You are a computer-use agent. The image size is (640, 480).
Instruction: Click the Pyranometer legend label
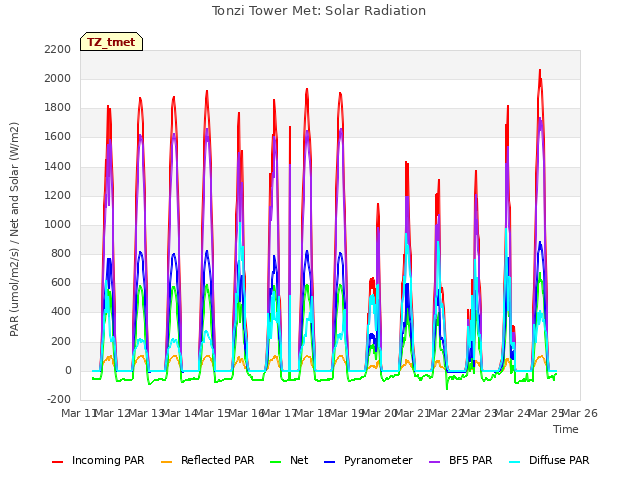pyautogui.click(x=378, y=460)
